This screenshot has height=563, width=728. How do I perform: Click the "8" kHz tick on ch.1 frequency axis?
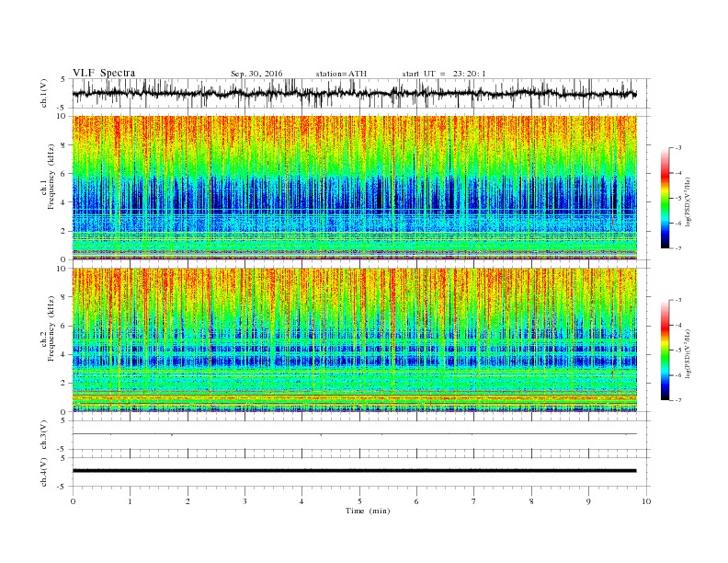coord(64,145)
